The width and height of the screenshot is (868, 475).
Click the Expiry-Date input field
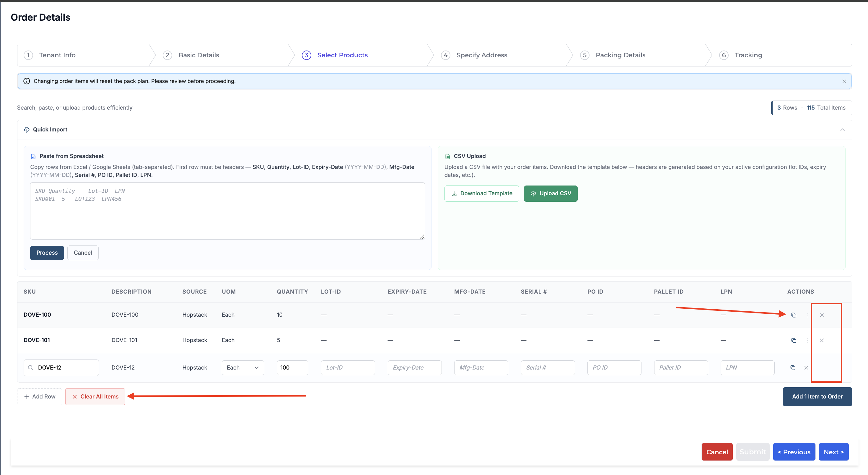(x=414, y=367)
